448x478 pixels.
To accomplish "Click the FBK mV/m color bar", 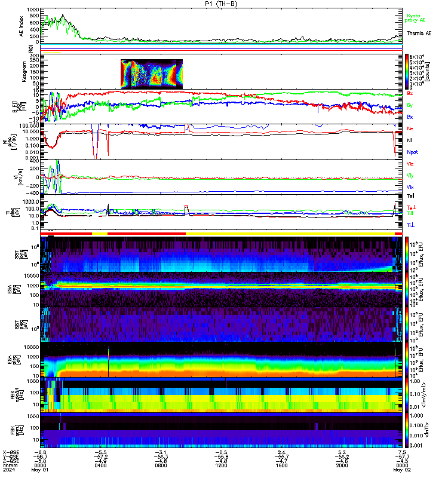I will click(x=407, y=395).
